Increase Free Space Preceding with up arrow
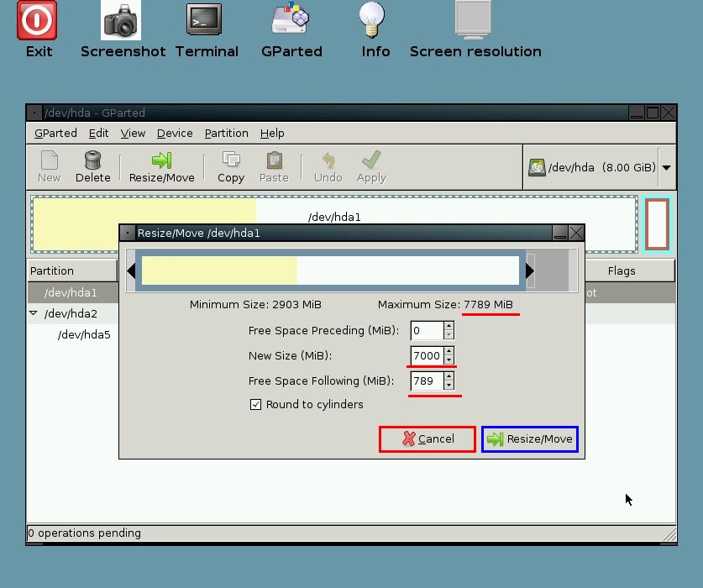 pyautogui.click(x=449, y=326)
